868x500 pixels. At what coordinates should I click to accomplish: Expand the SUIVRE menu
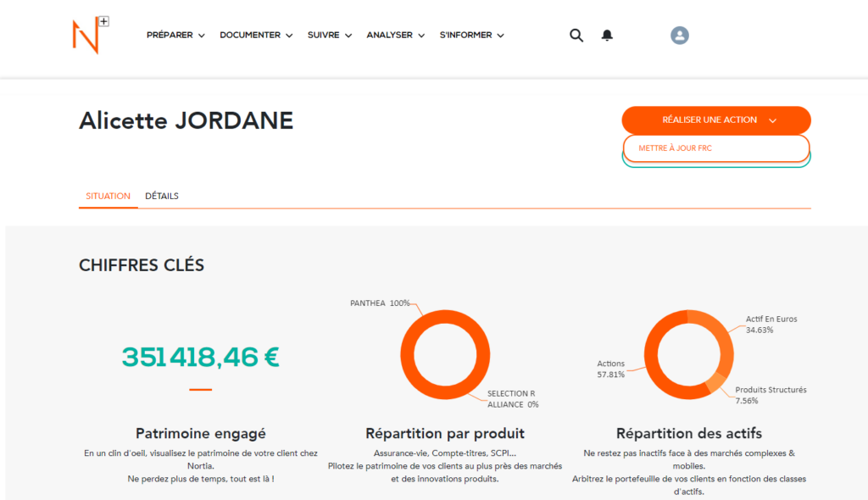(x=330, y=36)
